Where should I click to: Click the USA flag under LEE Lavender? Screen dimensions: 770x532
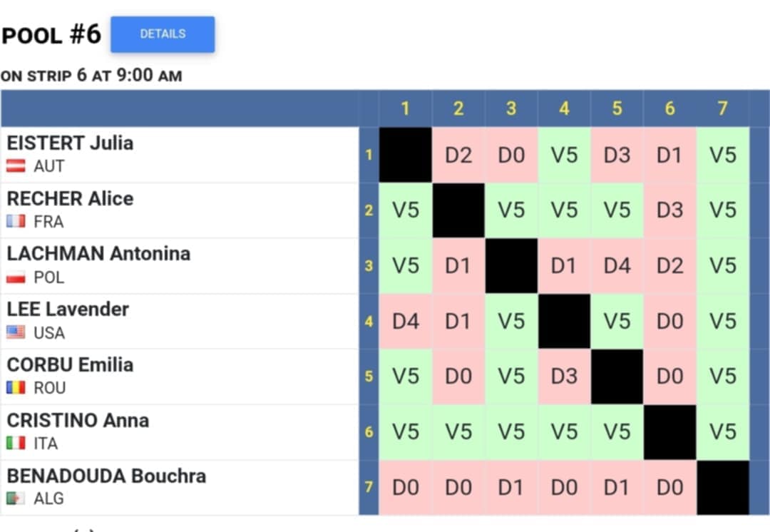click(16, 332)
